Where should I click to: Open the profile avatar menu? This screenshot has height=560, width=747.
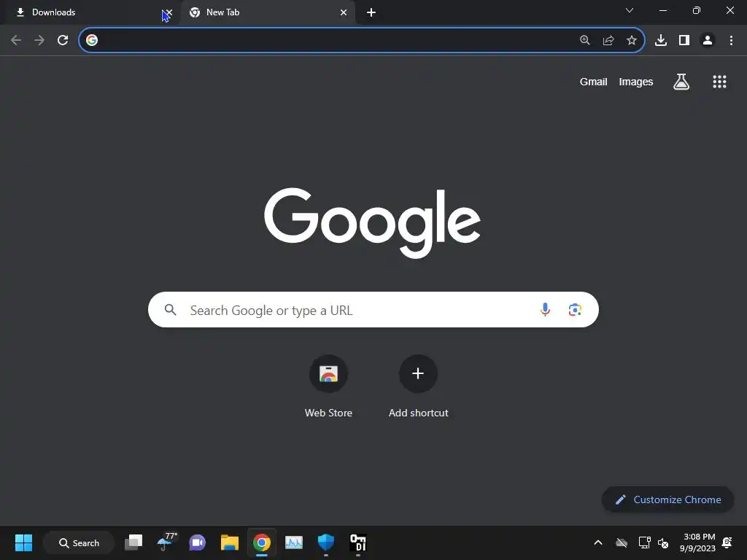pos(708,41)
